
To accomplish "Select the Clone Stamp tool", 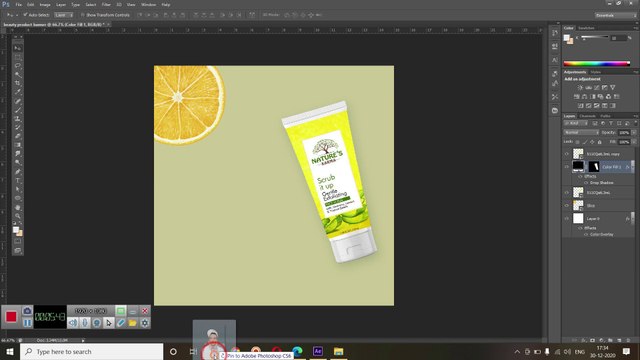I will point(18,119).
